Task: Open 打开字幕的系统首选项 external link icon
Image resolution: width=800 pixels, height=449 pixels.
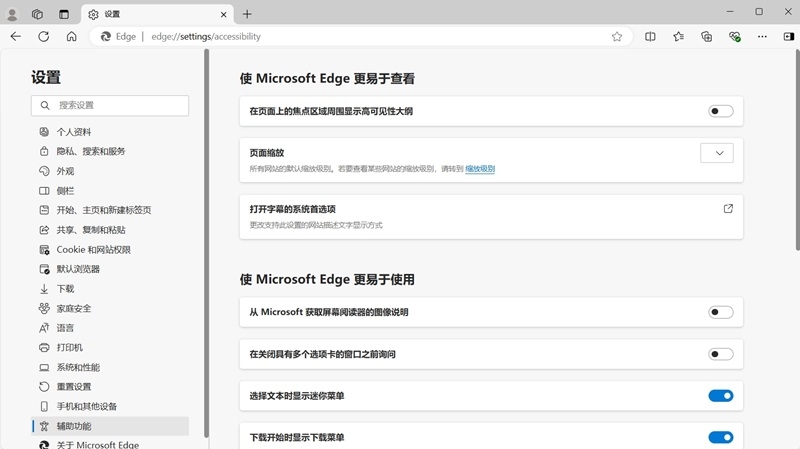Action: [x=728, y=209]
